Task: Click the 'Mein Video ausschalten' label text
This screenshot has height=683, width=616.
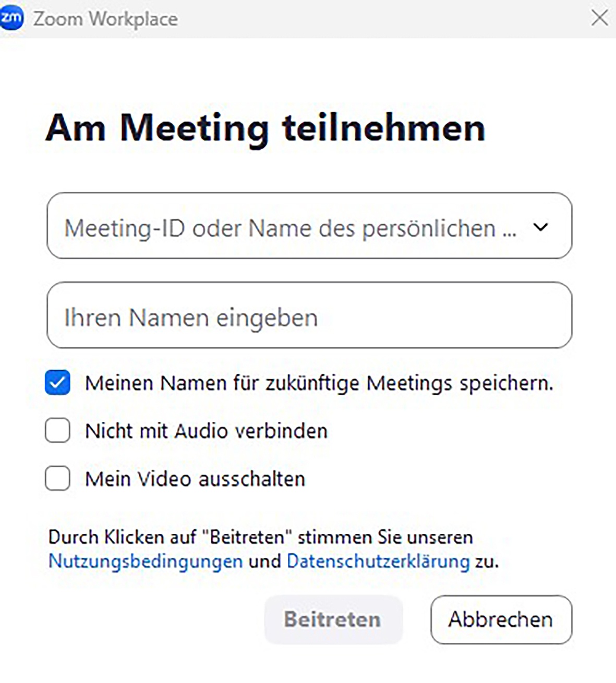Action: [x=195, y=479]
